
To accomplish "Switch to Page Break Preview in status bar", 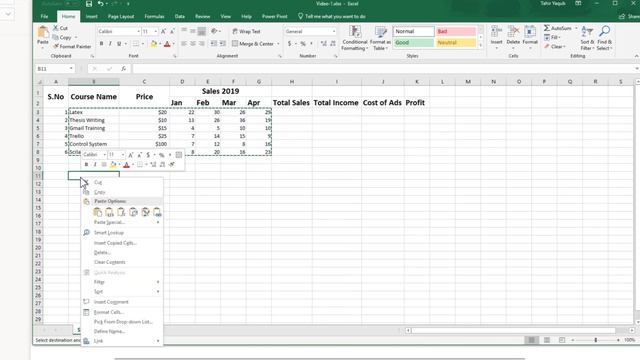I will (562, 340).
